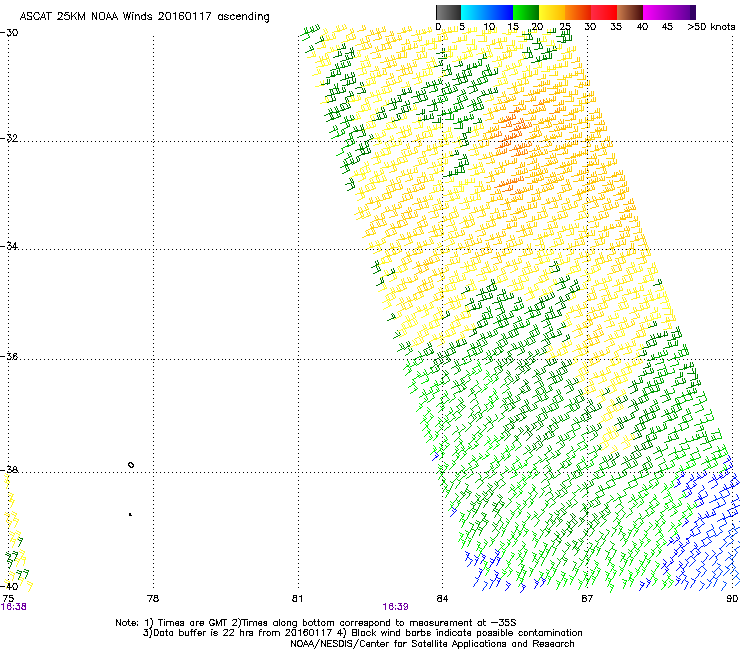Click the purple 16:38 time stamp
Image resolution: width=740 pixels, height=650 pixels.
pyautogui.click(x=14, y=607)
